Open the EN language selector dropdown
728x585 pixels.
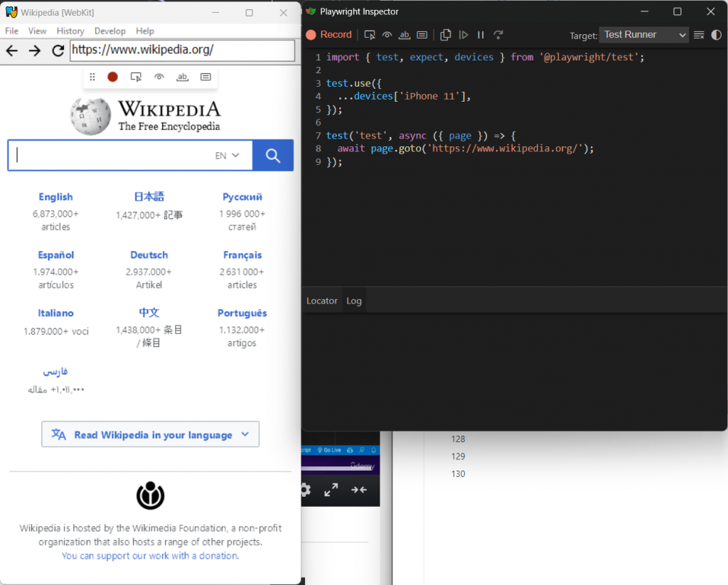click(x=227, y=156)
